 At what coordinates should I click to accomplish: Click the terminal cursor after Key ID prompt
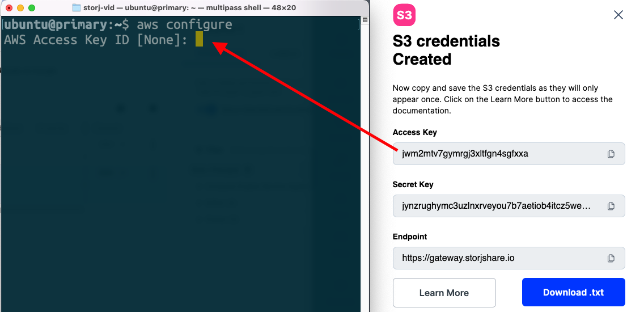point(199,40)
